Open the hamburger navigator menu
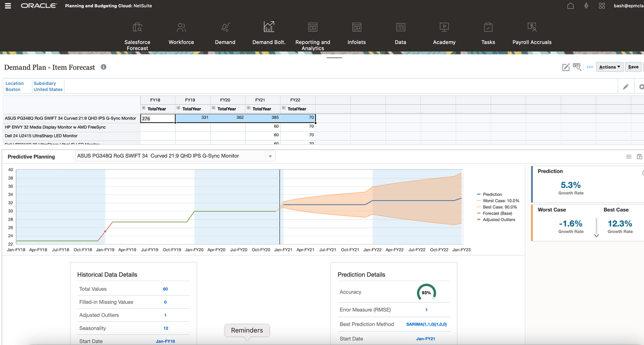644x345 pixels. pos(8,6)
